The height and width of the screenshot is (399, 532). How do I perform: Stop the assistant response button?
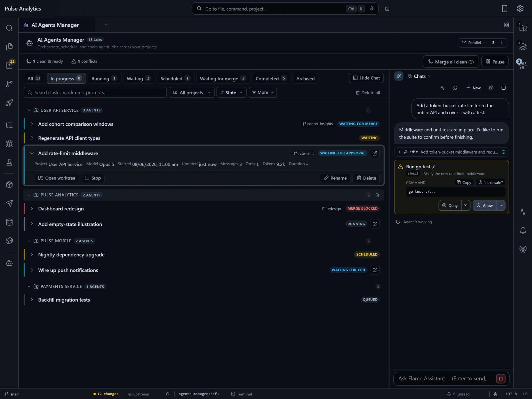coord(501,378)
